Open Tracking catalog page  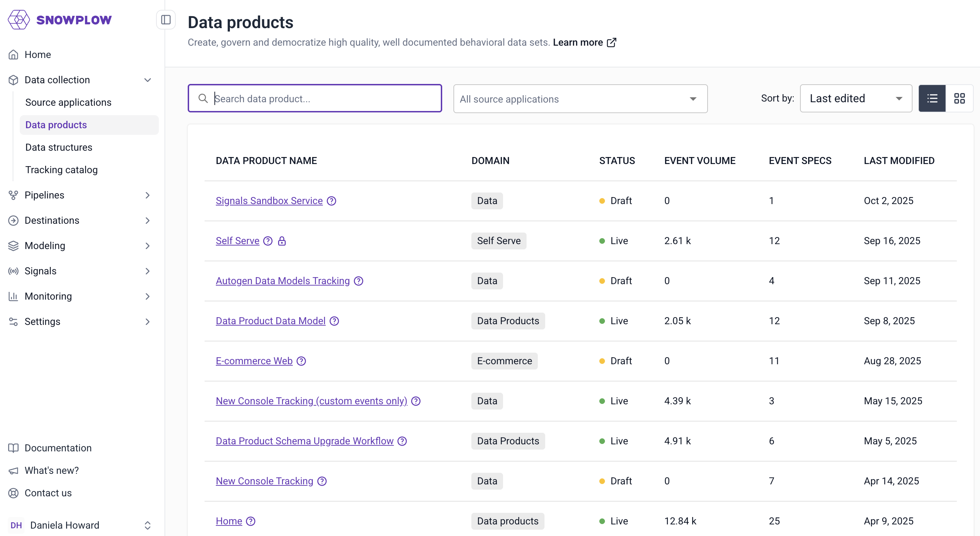point(61,170)
